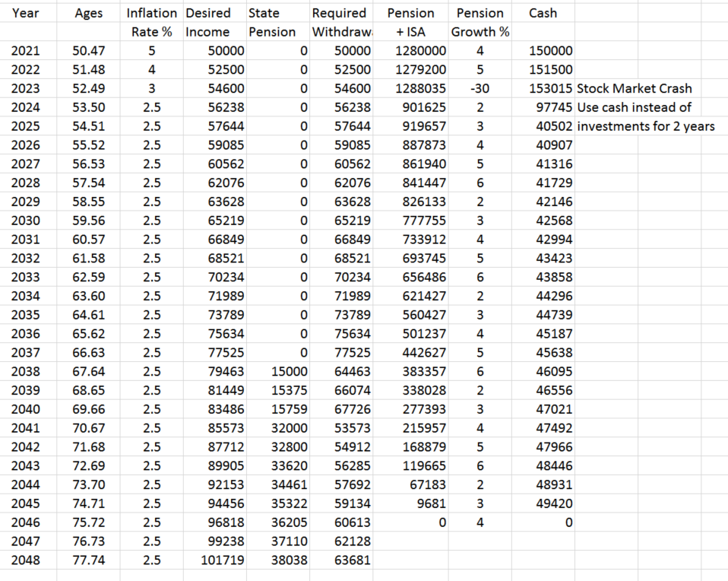
Task: Select Pension + ISA value 1280000
Action: point(410,51)
